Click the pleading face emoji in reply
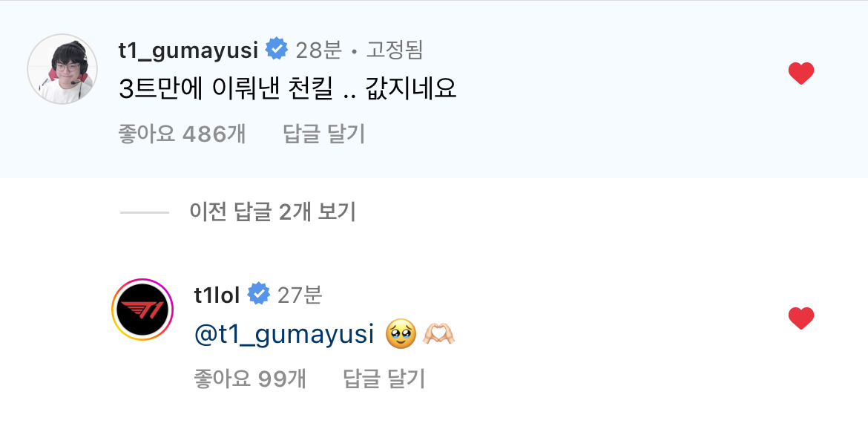This screenshot has height=432, width=868. 400,335
